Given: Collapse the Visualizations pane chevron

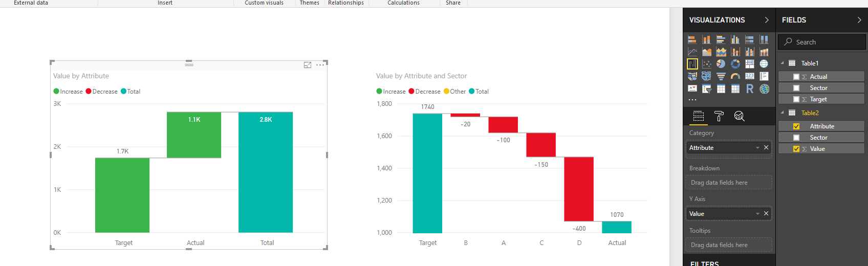Looking at the screenshot, I should pos(767,20).
